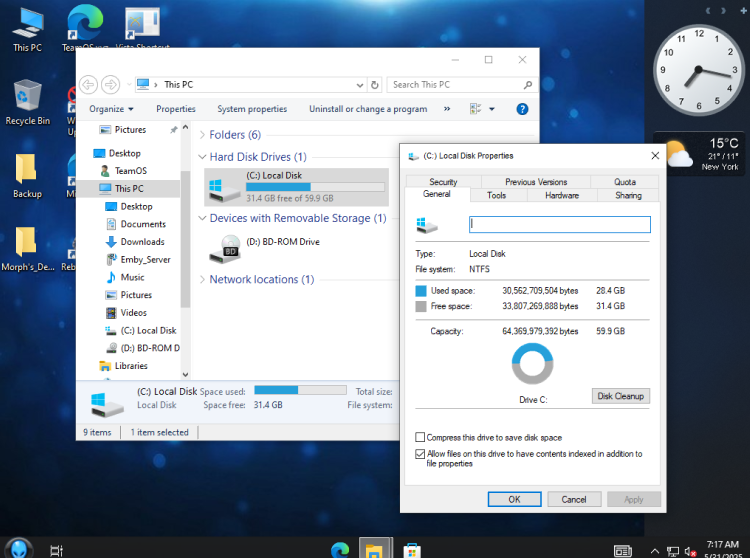750x558 pixels.
Task: Switch to the Sharing tab
Action: [628, 195]
